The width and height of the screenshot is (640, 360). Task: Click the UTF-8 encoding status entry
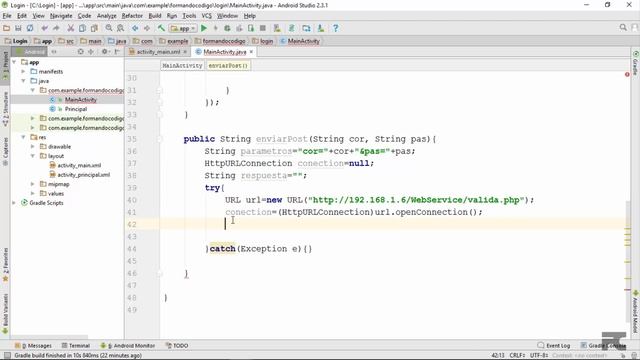539,356
